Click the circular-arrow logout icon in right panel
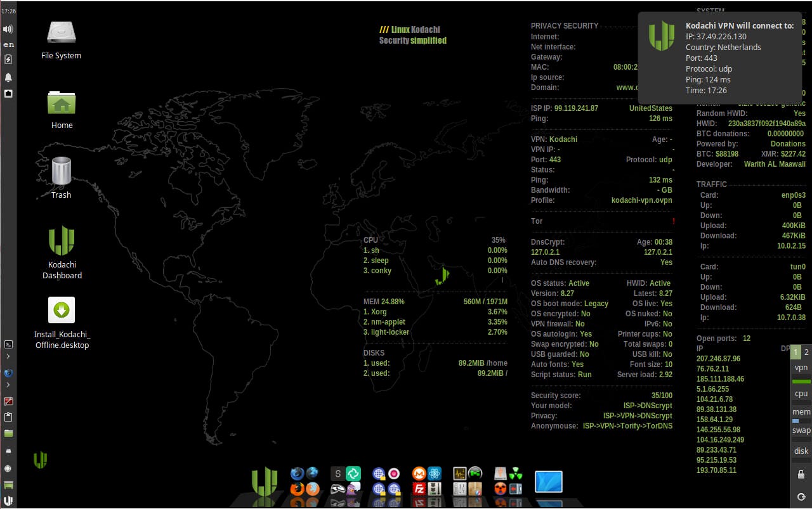The image size is (812, 509). [801, 496]
